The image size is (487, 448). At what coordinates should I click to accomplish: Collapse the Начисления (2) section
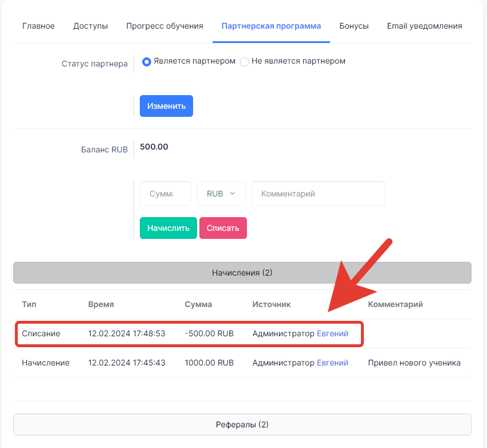(242, 273)
